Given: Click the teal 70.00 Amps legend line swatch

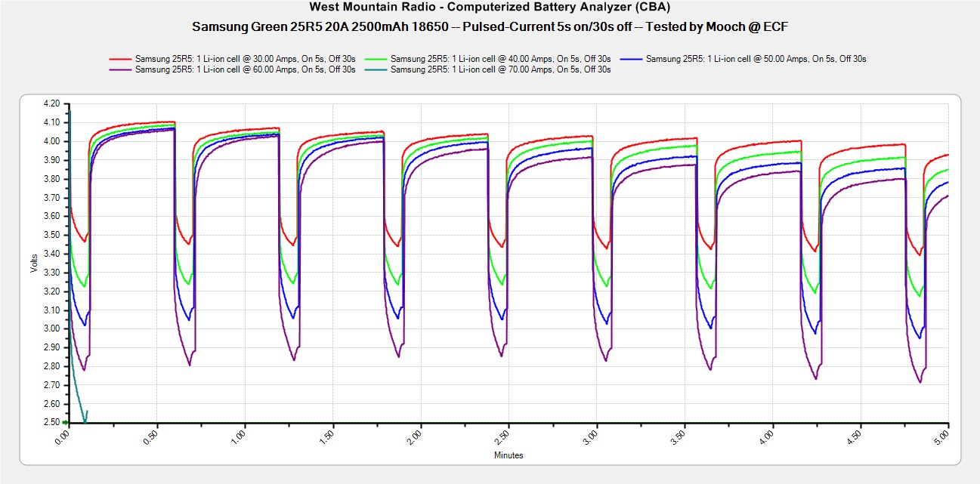Looking at the screenshot, I should [x=376, y=69].
